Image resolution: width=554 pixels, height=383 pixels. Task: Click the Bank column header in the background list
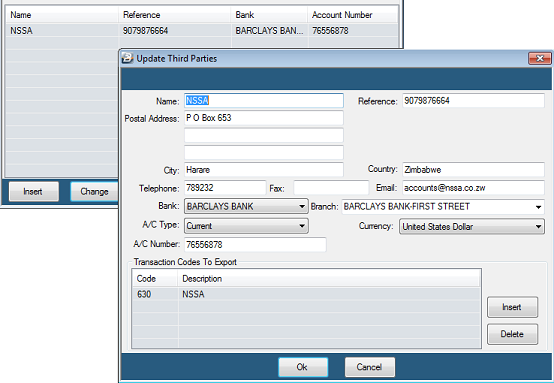(x=269, y=15)
